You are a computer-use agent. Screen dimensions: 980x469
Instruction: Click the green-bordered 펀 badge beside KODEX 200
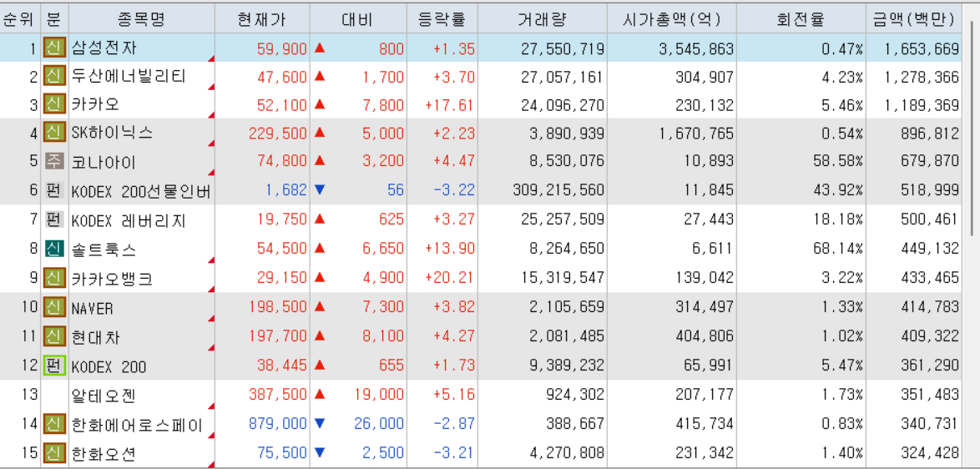pos(54,366)
